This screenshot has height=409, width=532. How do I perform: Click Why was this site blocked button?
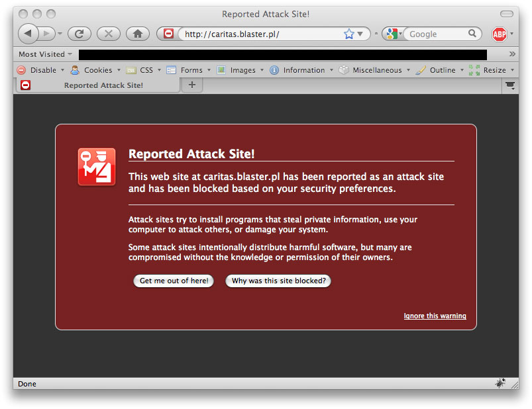tap(278, 281)
